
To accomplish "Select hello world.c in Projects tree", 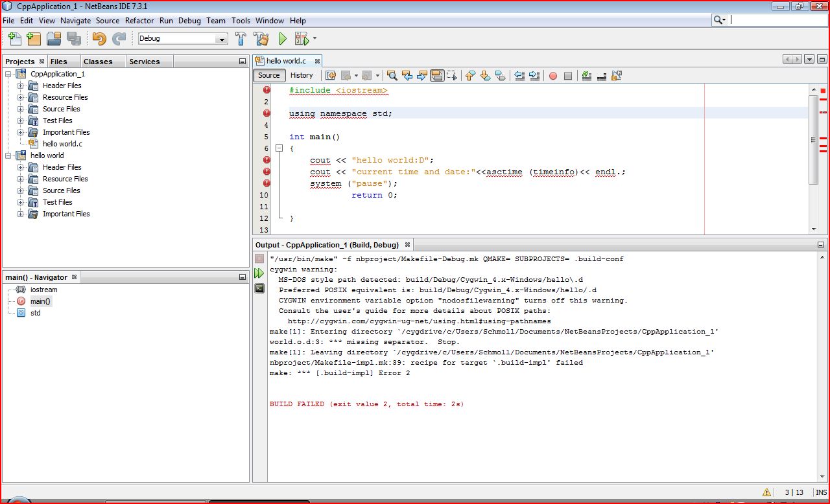I will click(x=62, y=144).
